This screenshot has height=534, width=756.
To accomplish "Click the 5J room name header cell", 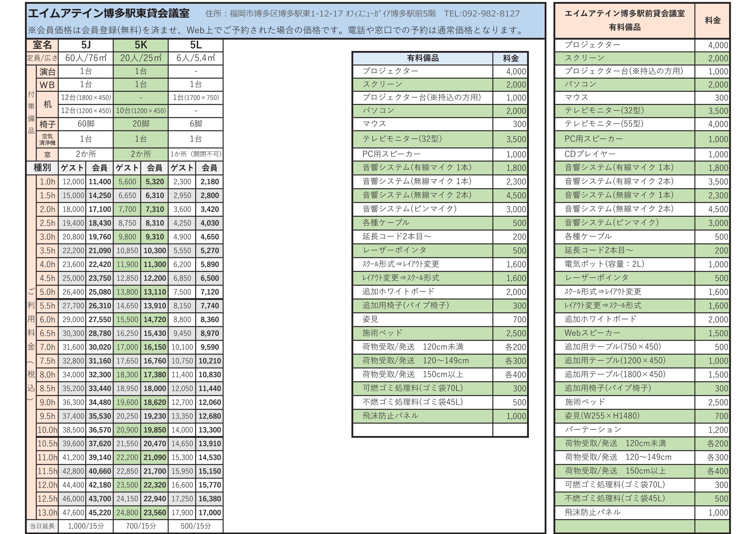I will [x=86, y=45].
